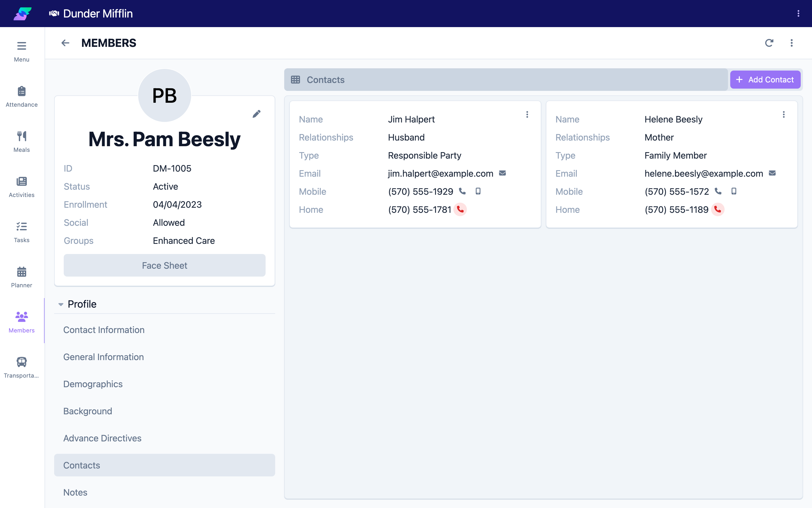812x508 pixels.
Task: Open the Meals section
Action: [21, 142]
